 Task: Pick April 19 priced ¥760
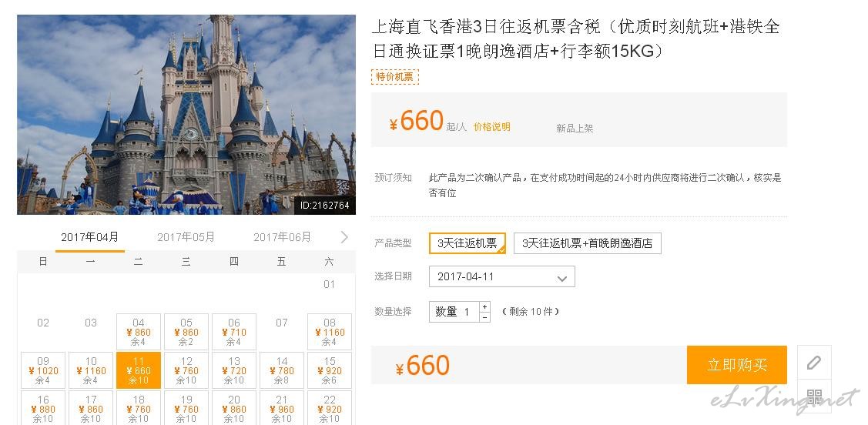coord(186,408)
